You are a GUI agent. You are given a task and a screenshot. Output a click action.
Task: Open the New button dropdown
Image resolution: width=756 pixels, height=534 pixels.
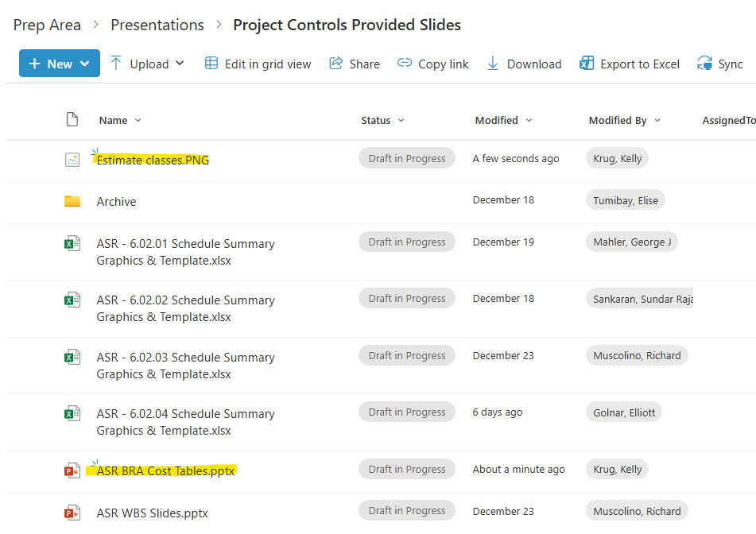click(x=85, y=64)
